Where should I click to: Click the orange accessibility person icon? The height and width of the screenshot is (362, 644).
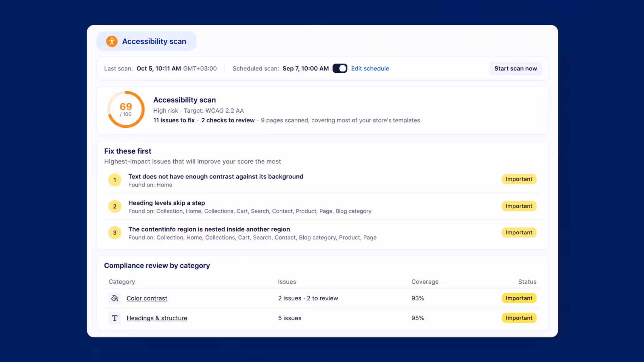click(112, 41)
